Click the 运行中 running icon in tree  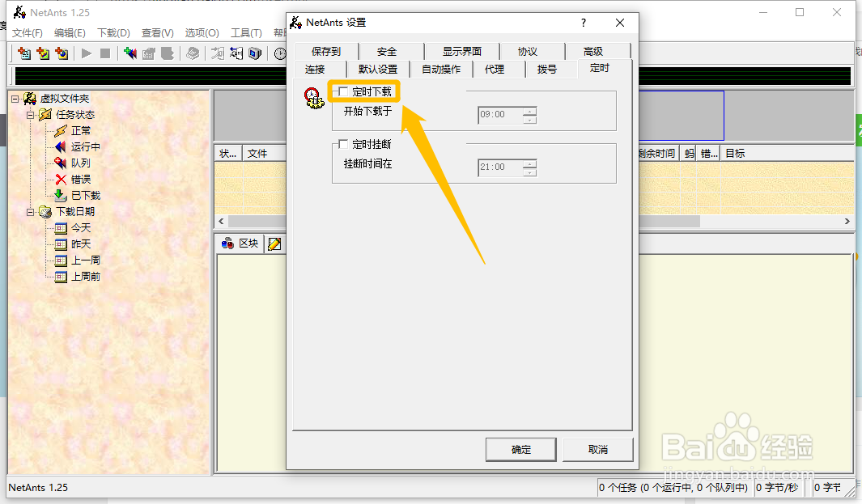point(61,146)
